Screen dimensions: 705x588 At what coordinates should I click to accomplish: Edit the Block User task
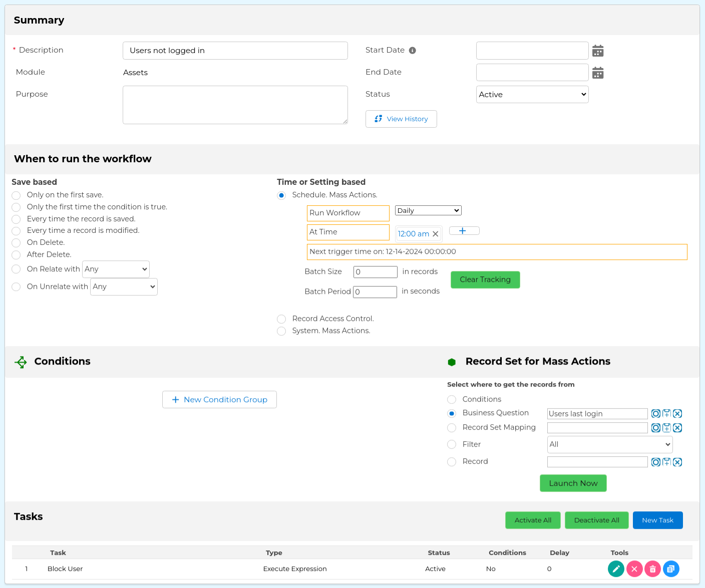(616, 569)
